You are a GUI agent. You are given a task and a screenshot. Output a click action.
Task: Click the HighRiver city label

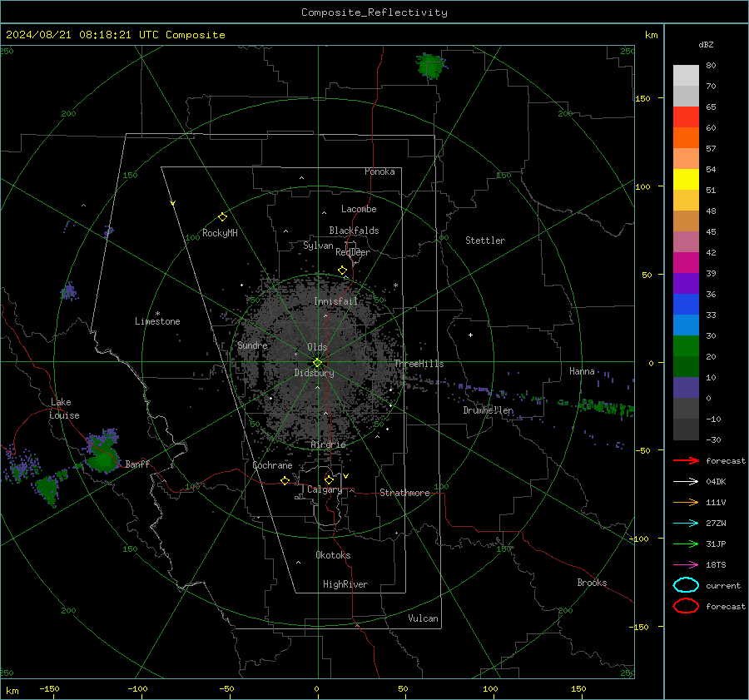click(345, 584)
